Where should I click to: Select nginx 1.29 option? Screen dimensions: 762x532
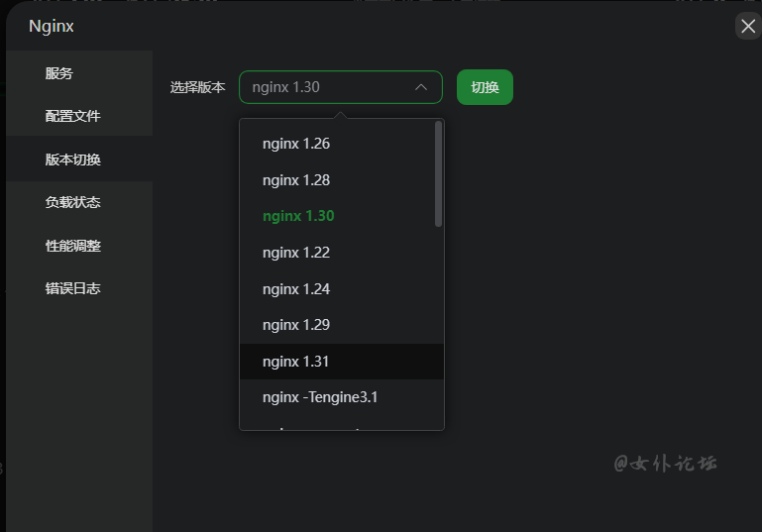pos(341,325)
